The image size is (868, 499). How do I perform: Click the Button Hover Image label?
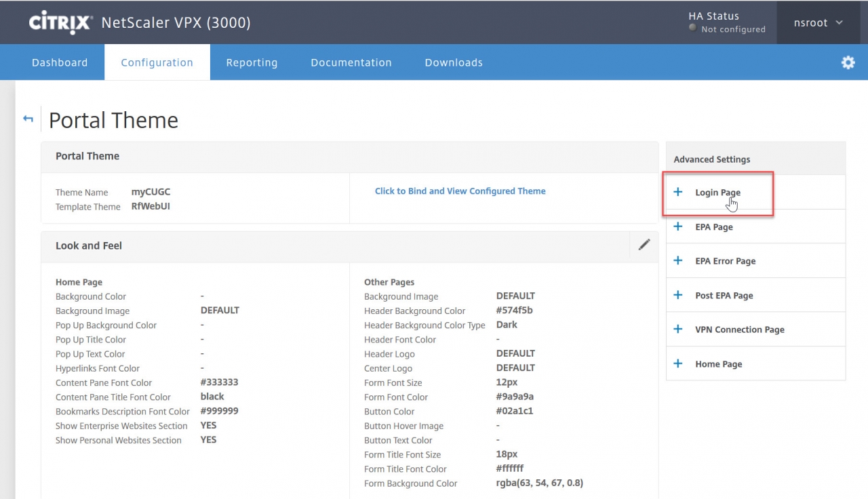click(x=403, y=426)
